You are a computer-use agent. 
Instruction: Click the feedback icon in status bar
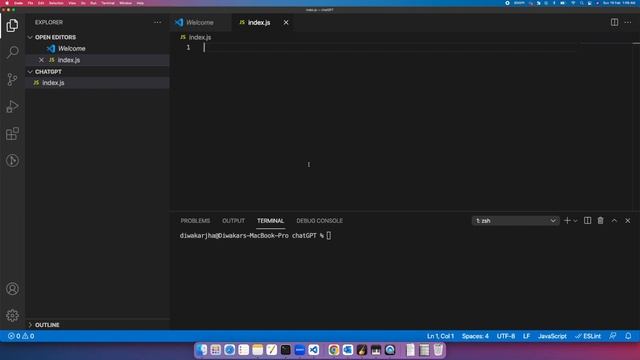pyautogui.click(x=612, y=336)
